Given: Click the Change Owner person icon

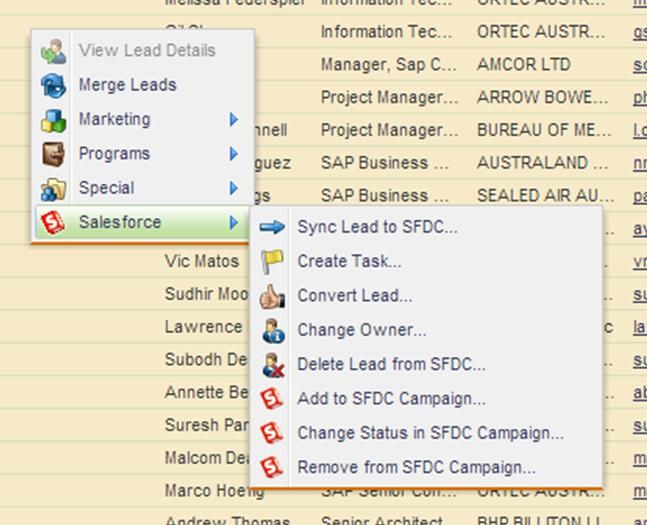Looking at the screenshot, I should (272, 330).
